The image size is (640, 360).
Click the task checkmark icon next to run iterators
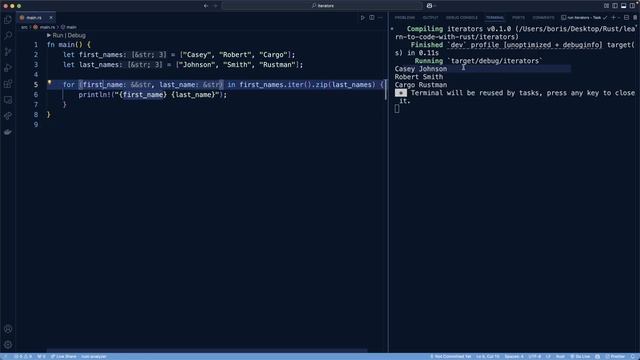click(605, 18)
